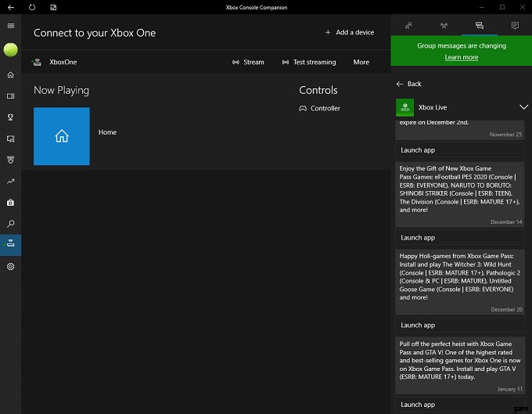The height and width of the screenshot is (414, 532).
Task: Follow the Learn more link
Action: click(461, 57)
